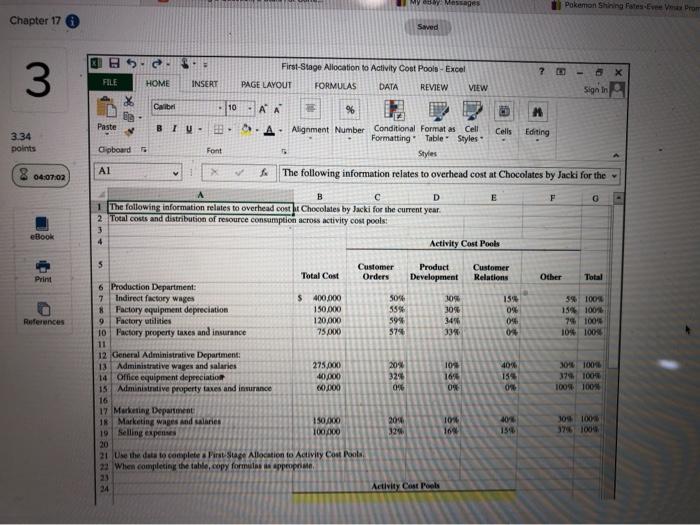Toggle Bold formatting
This screenshot has width=700, height=525.
click(159, 129)
